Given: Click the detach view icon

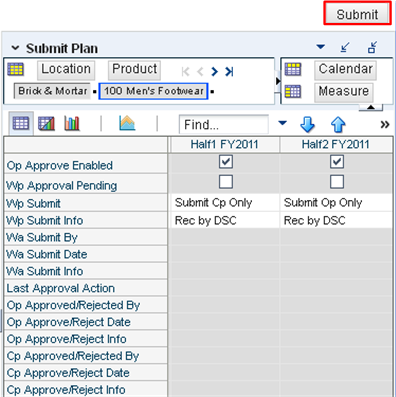Looking at the screenshot, I should click(x=372, y=47).
